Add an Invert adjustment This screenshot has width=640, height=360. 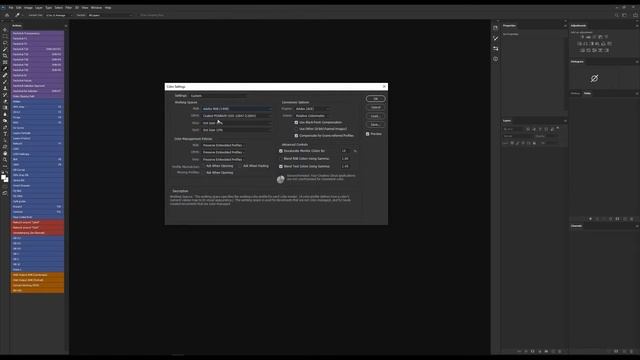[x=582, y=50]
